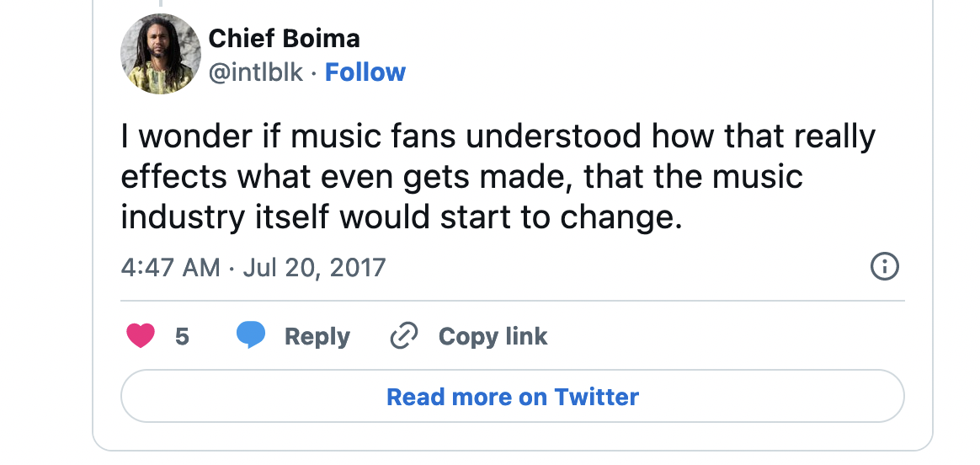Viewport: 980px width, 465px height.
Task: Click the Jul 20, 2017 date
Action: pos(314,268)
